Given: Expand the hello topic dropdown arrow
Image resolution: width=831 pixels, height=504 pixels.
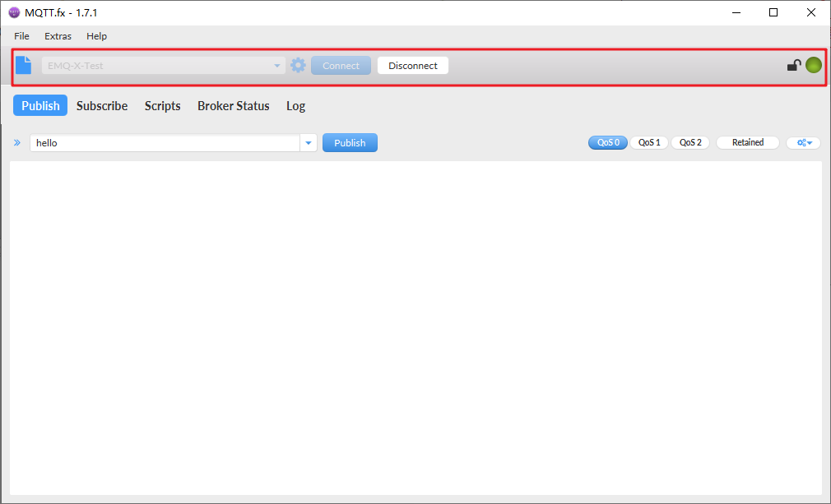Looking at the screenshot, I should click(x=309, y=143).
